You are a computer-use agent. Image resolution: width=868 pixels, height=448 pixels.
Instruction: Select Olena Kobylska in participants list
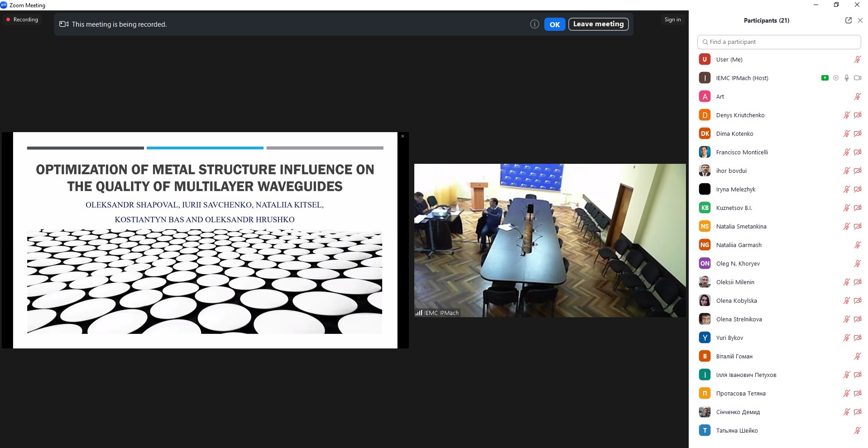736,300
